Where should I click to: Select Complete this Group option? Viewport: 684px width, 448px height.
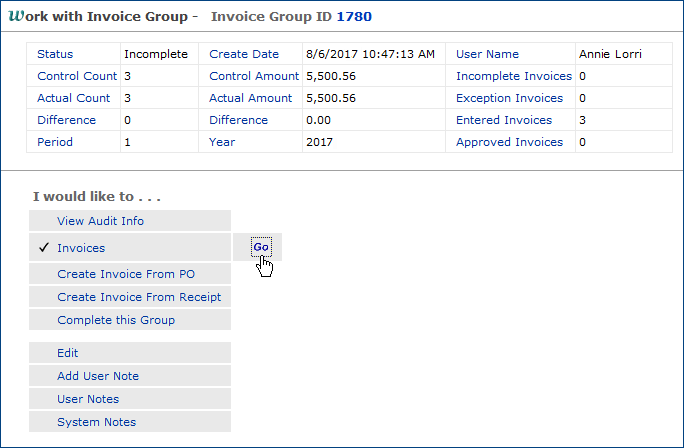coord(116,320)
